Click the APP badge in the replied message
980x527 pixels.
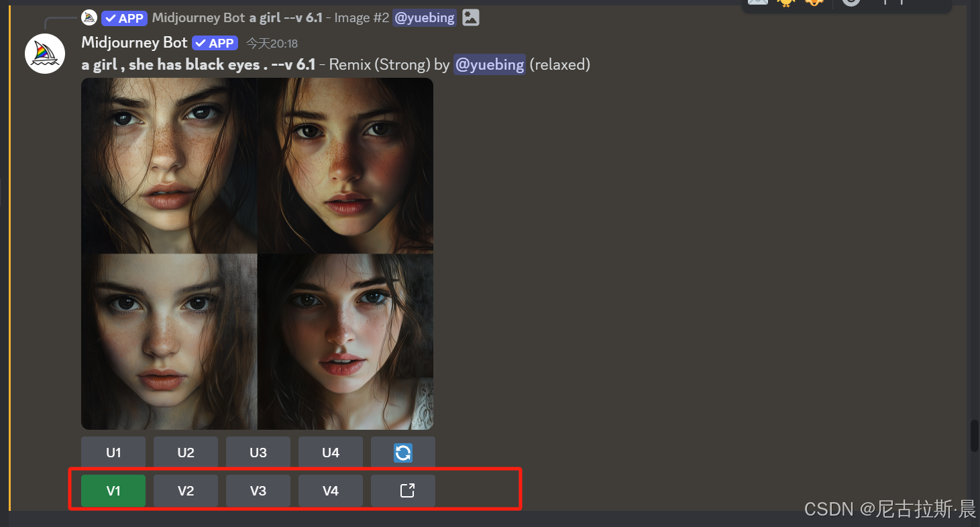tap(124, 18)
